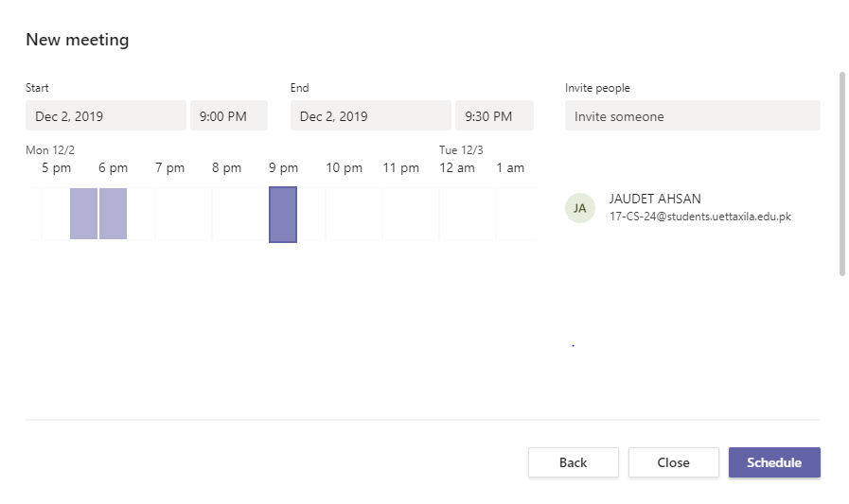Click the Invite someone field
This screenshot has width=849, height=504.
click(x=693, y=115)
